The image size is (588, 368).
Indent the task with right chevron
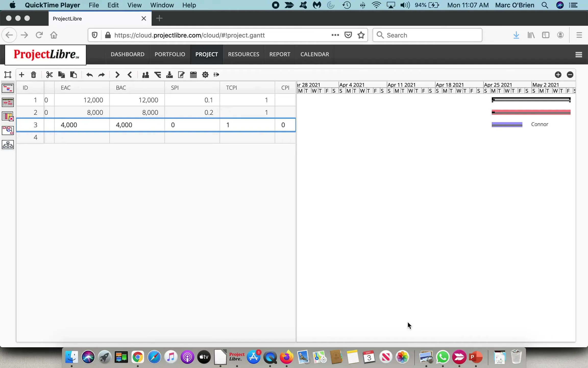(117, 75)
